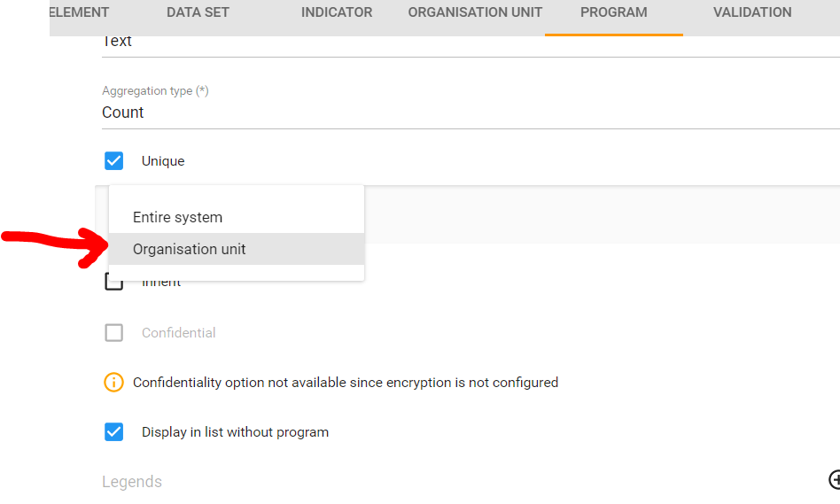Add a legend with the plus icon
The image size is (840, 504).
835,479
